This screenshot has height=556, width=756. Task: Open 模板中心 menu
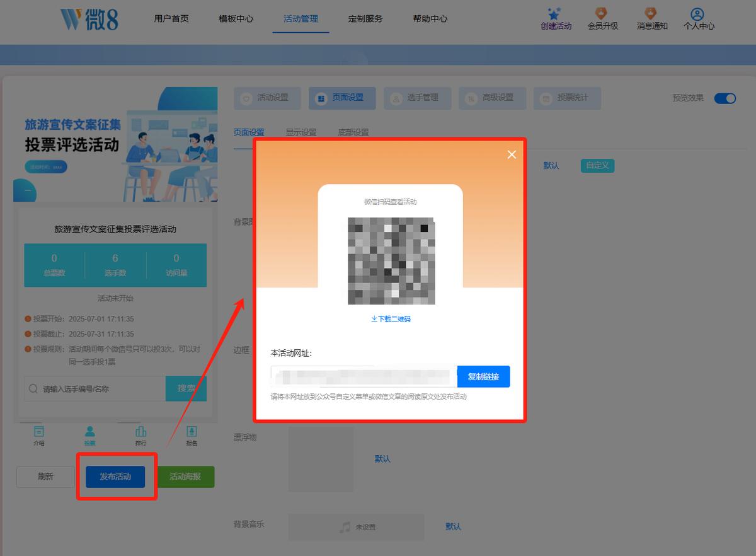[236, 19]
